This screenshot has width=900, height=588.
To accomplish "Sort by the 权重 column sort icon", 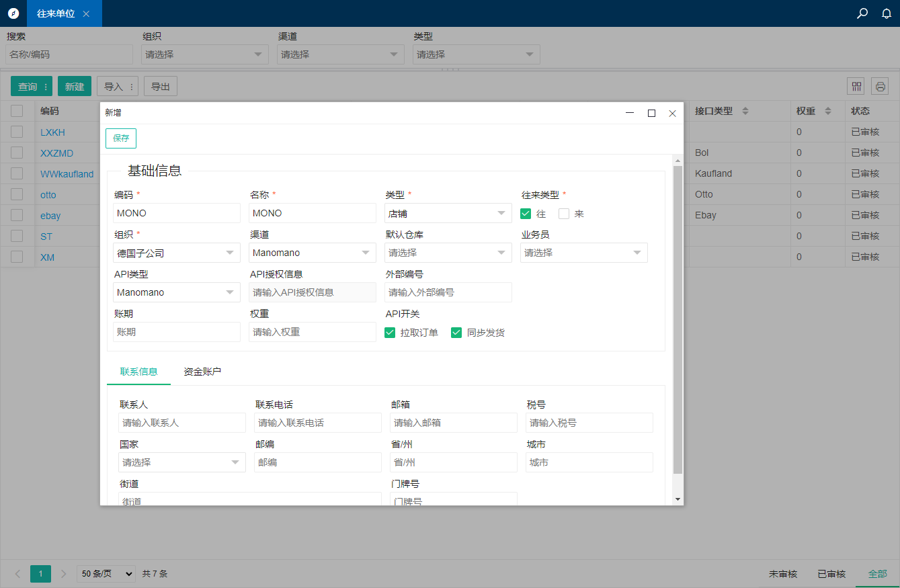I will click(x=828, y=111).
